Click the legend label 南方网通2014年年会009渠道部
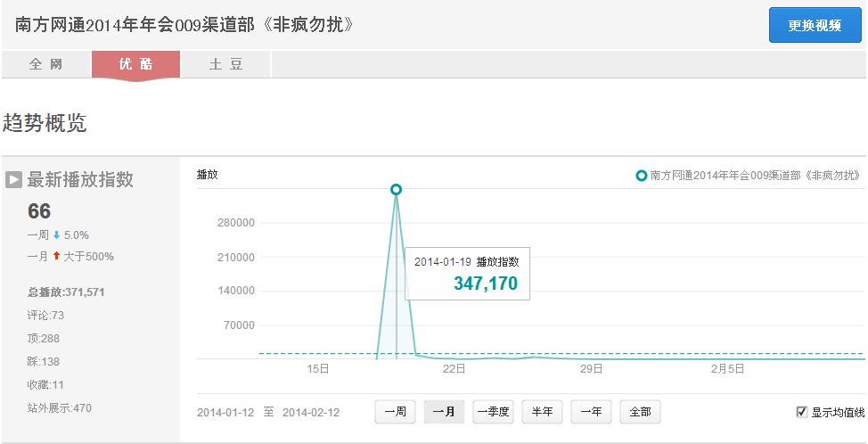Screen dimensions: 868x444 click(x=725, y=176)
